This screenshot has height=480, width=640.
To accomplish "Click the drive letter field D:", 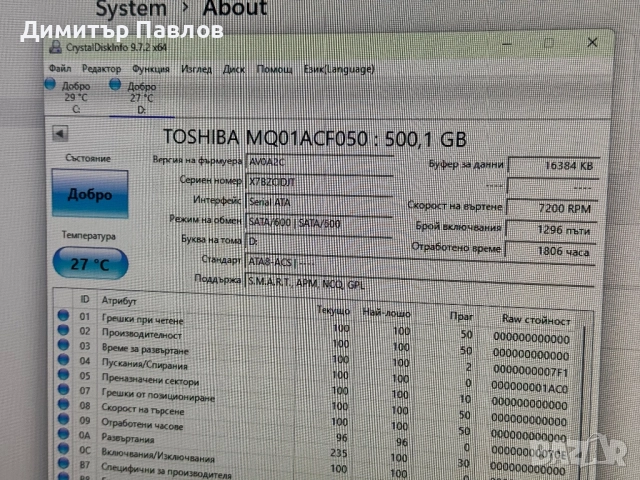I will [x=319, y=242].
